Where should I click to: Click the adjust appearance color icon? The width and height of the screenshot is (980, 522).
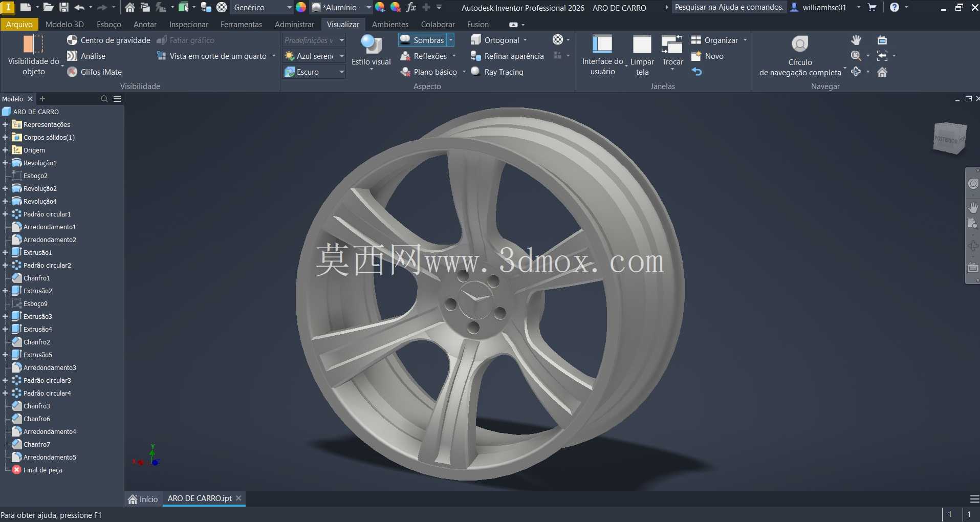tap(380, 7)
